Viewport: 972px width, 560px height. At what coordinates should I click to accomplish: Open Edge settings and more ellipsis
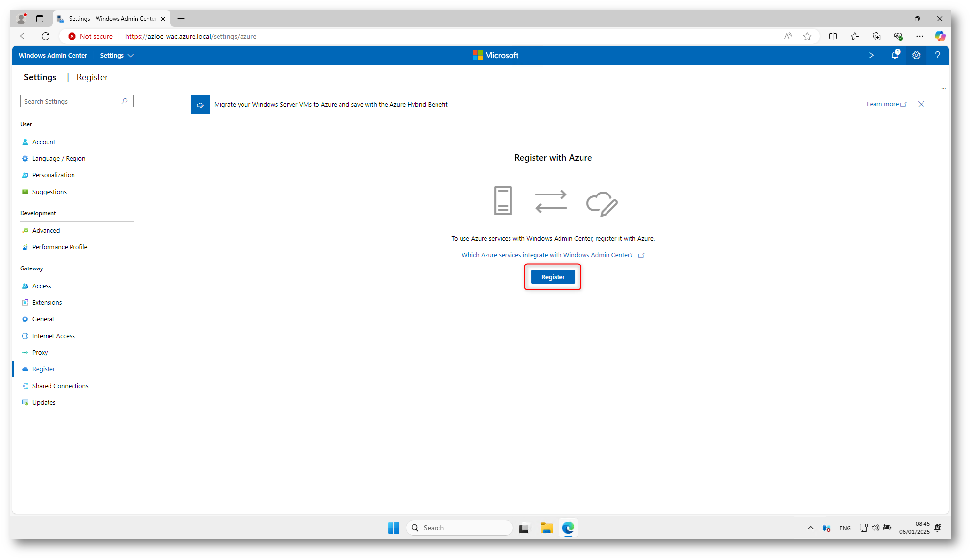(920, 36)
